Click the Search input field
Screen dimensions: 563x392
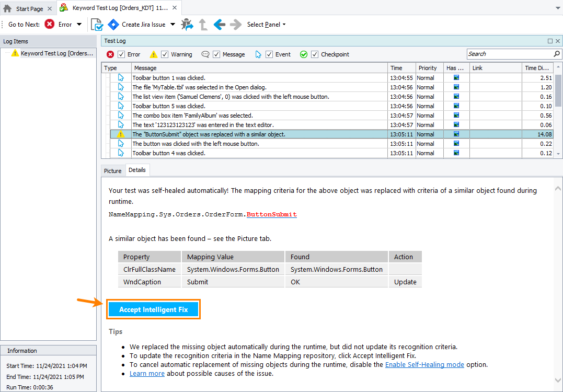pos(509,54)
